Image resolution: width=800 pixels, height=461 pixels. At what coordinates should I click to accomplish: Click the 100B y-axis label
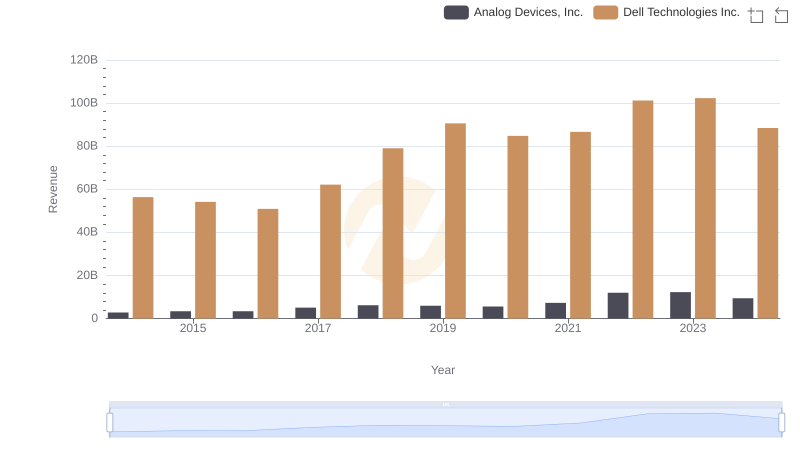(x=84, y=103)
